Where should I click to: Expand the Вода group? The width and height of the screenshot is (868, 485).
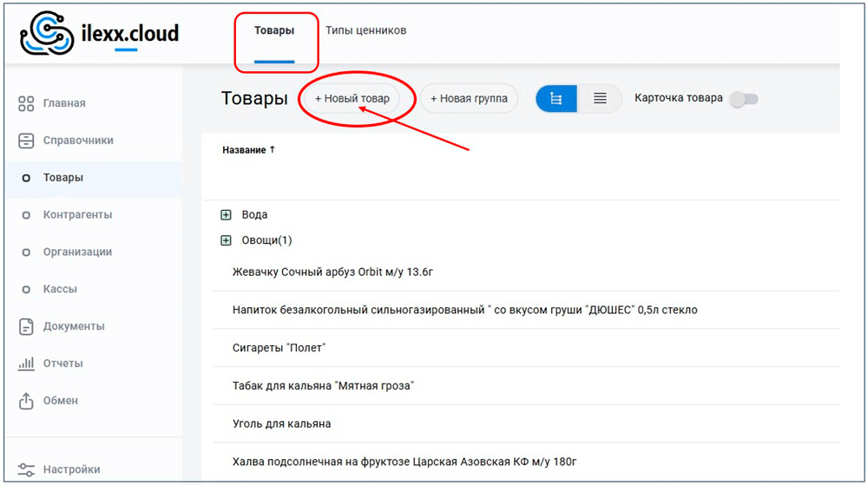point(227,214)
